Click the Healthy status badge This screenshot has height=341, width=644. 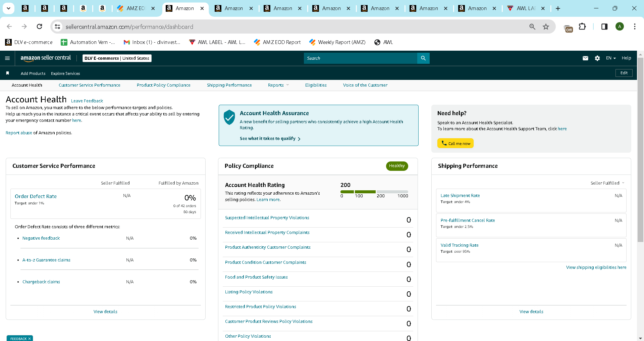click(x=397, y=166)
